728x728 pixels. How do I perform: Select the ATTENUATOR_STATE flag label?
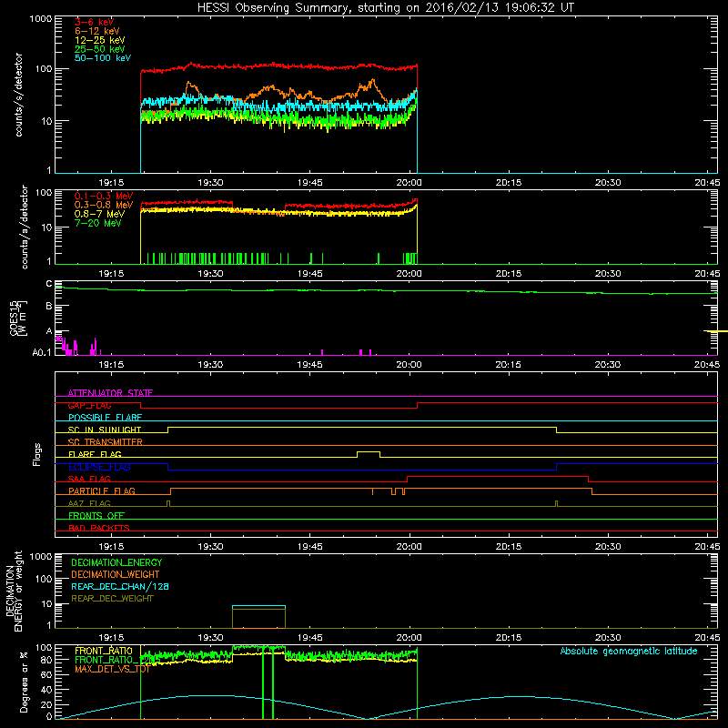coord(110,393)
